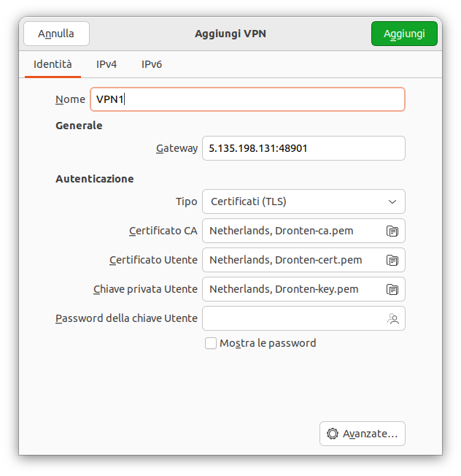Open Avanzate advanced settings
461x476 pixels.
(363, 434)
